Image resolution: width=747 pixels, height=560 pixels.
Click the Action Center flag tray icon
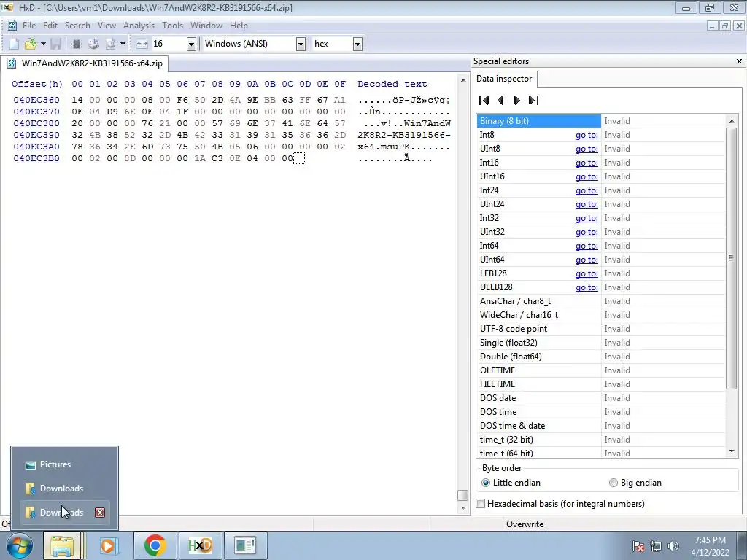click(638, 545)
